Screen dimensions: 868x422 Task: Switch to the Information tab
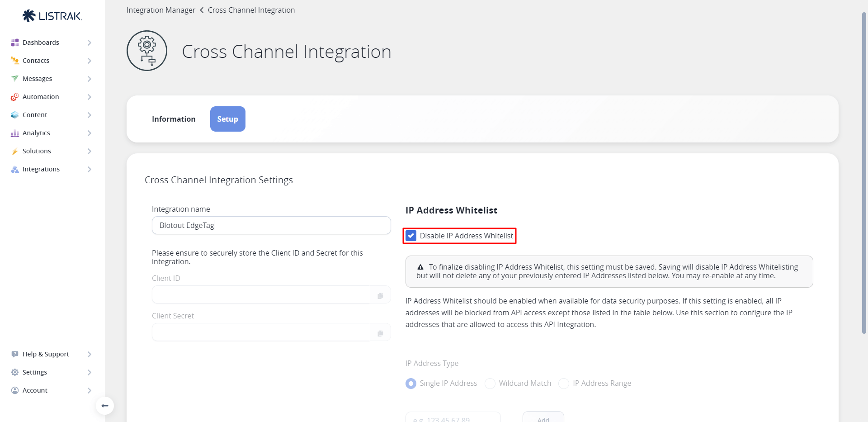click(x=174, y=119)
